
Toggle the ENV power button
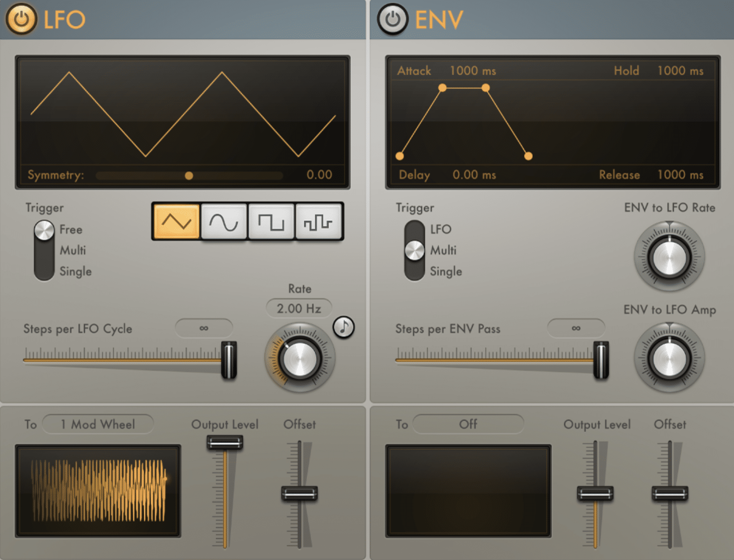click(x=392, y=19)
